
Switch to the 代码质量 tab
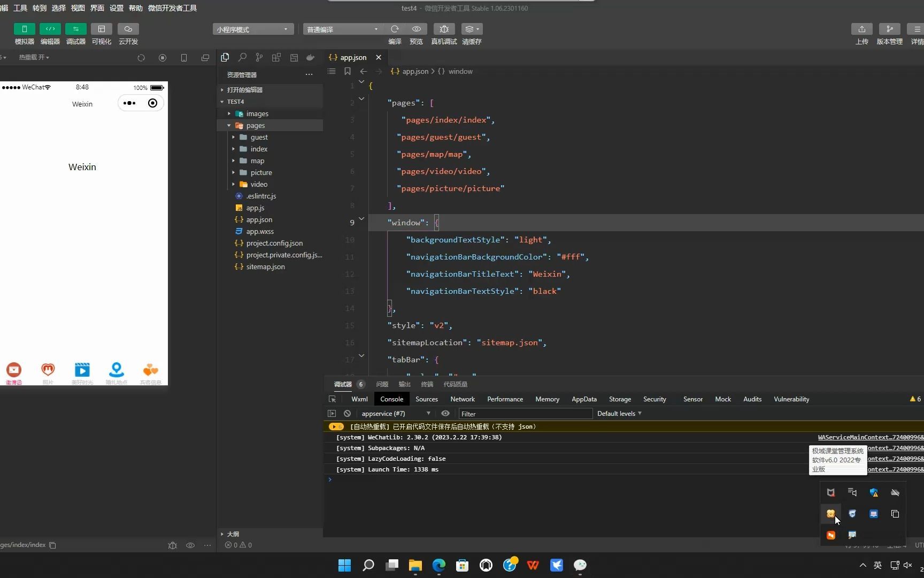point(455,384)
